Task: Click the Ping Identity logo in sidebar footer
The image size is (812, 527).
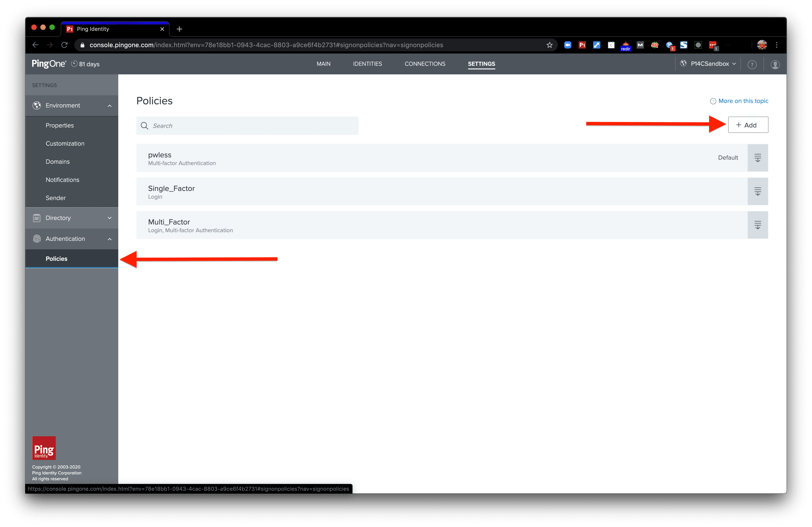Action: tap(44, 448)
